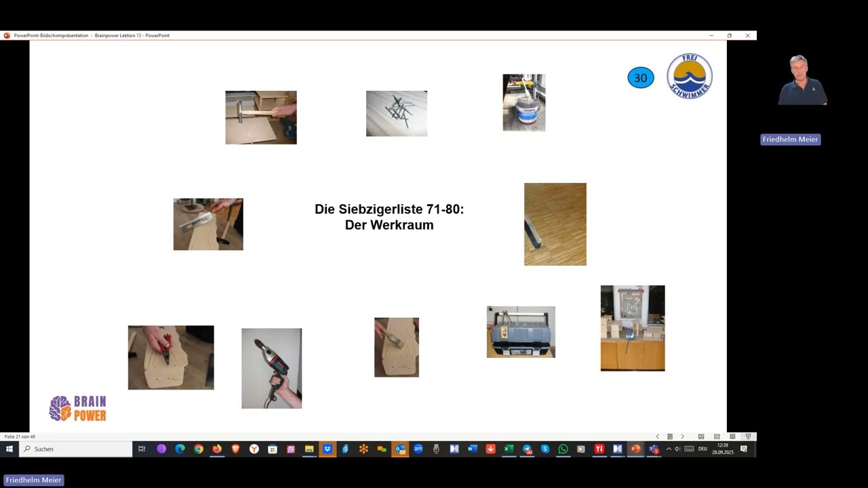Click Friedhelm Meier's webcam video
This screenshot has height=488, width=868.
pyautogui.click(x=803, y=80)
